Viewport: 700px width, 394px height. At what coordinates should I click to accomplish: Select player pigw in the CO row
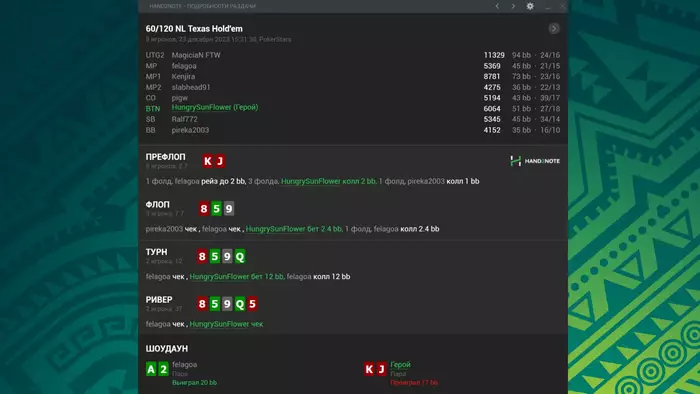(179, 98)
